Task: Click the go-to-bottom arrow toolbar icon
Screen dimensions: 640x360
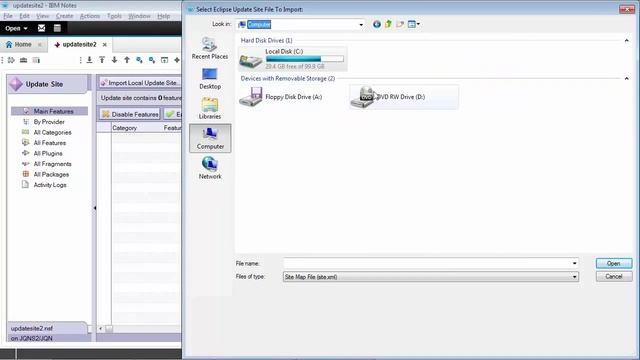Action: [x=89, y=60]
